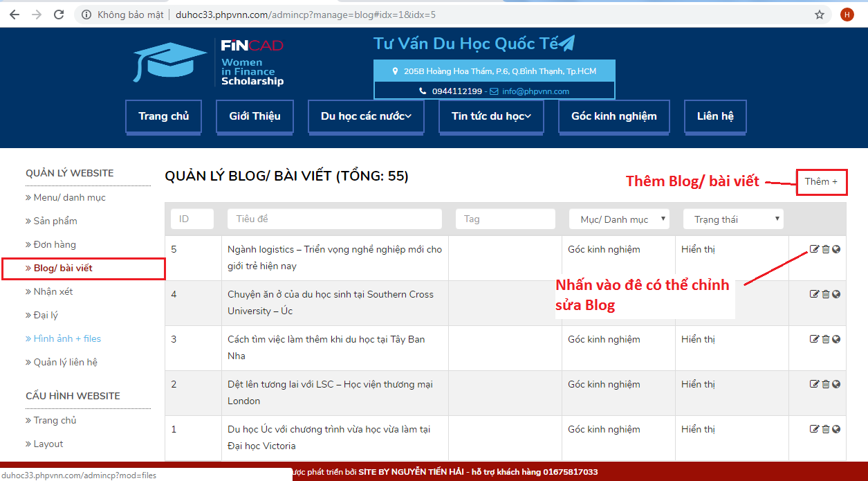Click the globe icon for blog ID 3
This screenshot has height=481, width=868.
[x=836, y=339]
